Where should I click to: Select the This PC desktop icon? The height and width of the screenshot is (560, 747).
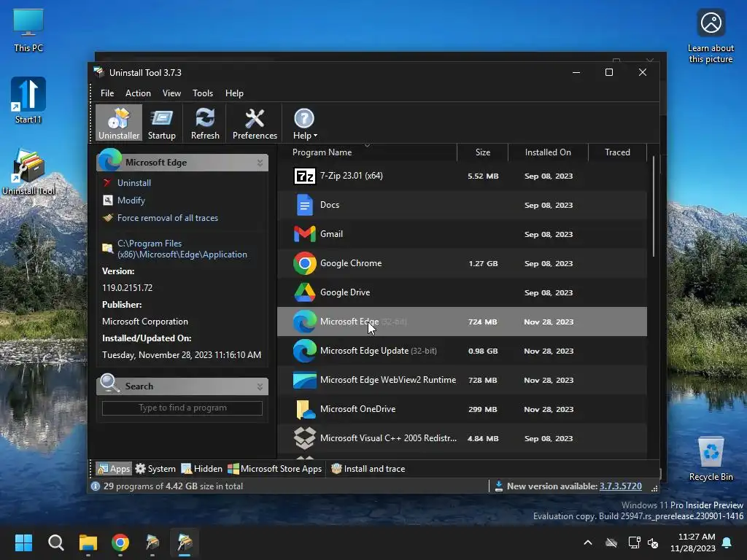point(28,31)
